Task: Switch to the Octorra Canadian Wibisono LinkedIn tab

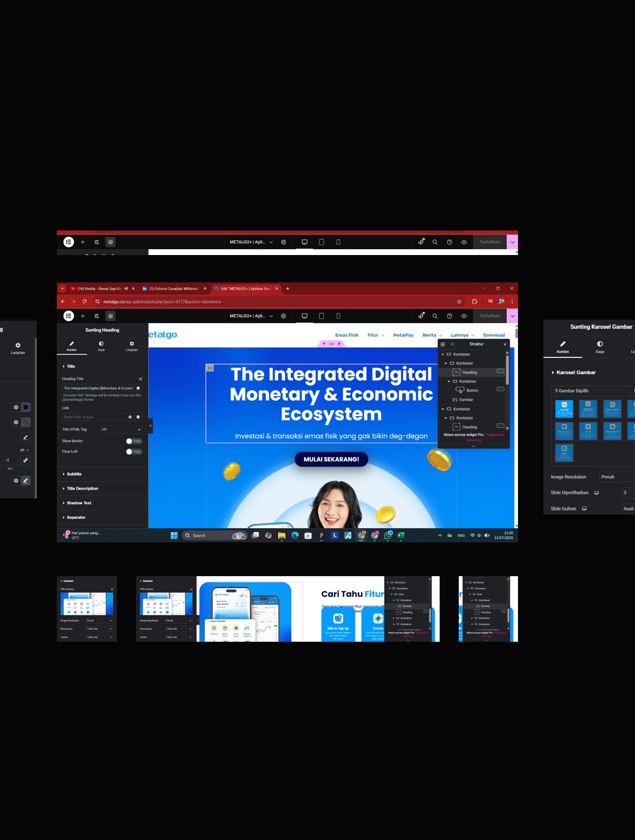Action: [x=174, y=289]
